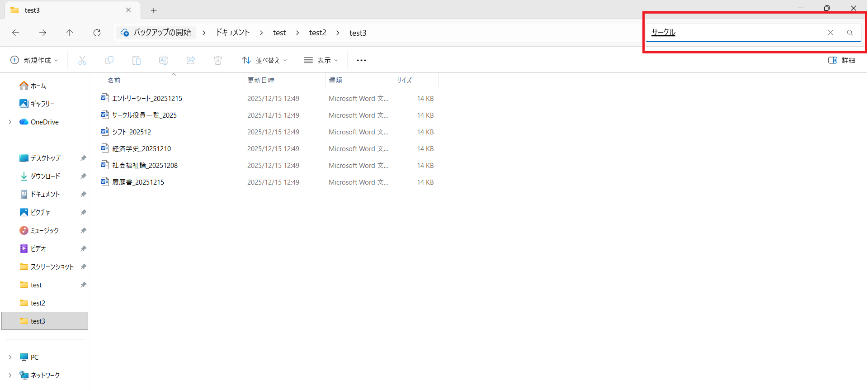
Task: Click the test breadcrumb in address bar
Action: pos(279,33)
